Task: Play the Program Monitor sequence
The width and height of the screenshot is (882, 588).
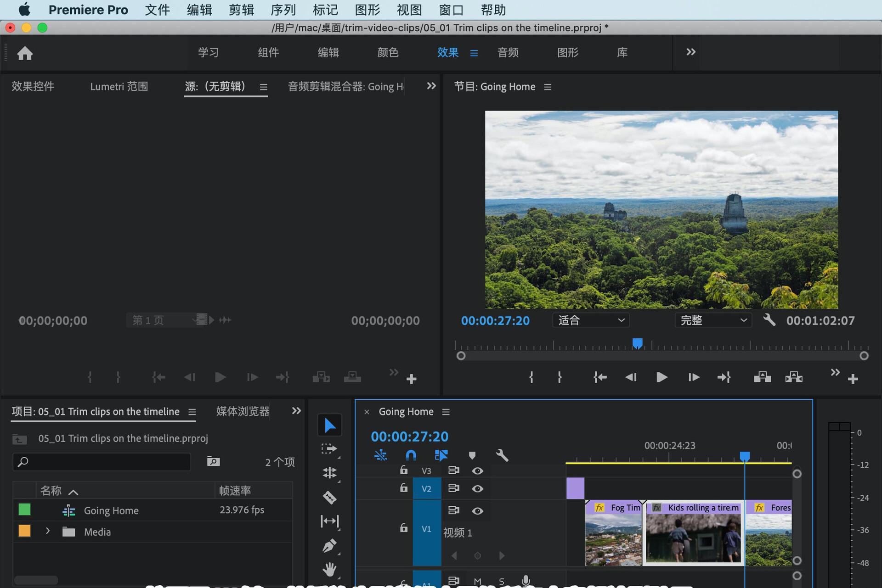Action: pos(661,377)
